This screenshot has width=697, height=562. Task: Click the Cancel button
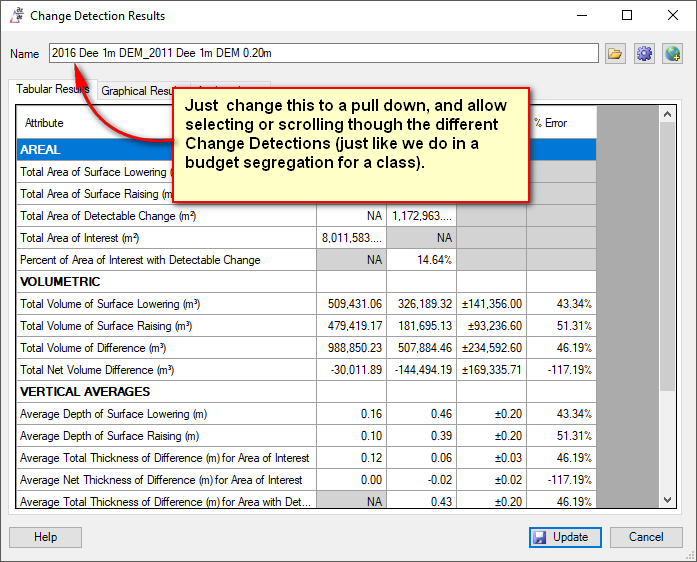[646, 537]
